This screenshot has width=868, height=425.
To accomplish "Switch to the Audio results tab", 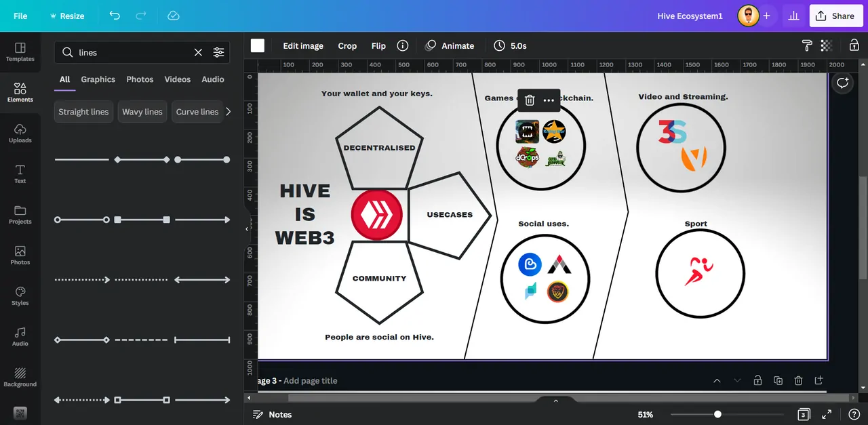I will (x=213, y=79).
